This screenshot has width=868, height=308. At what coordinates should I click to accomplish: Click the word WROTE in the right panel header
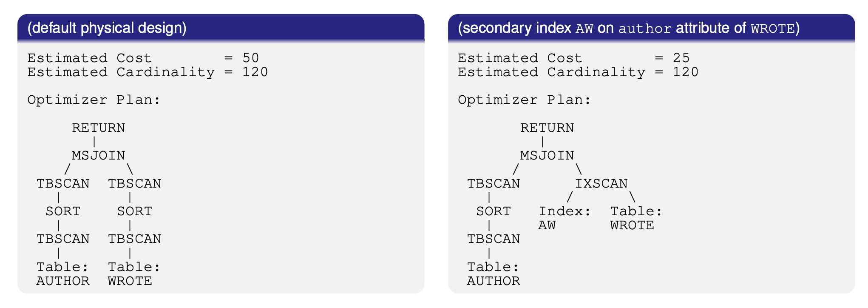[772, 29]
